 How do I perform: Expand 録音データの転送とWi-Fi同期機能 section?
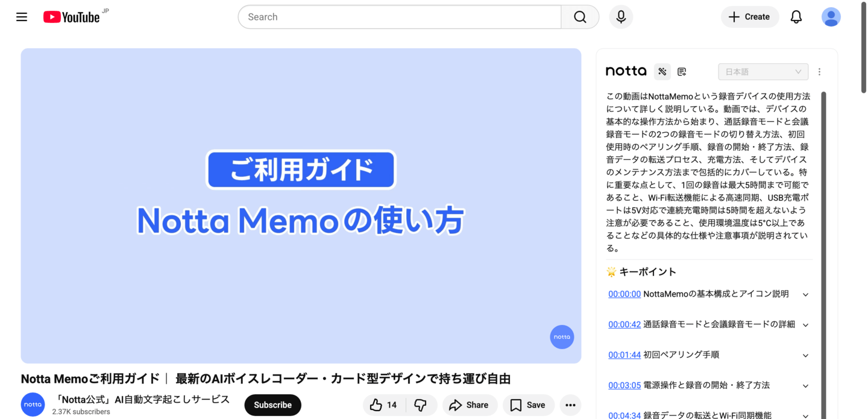[805, 415]
